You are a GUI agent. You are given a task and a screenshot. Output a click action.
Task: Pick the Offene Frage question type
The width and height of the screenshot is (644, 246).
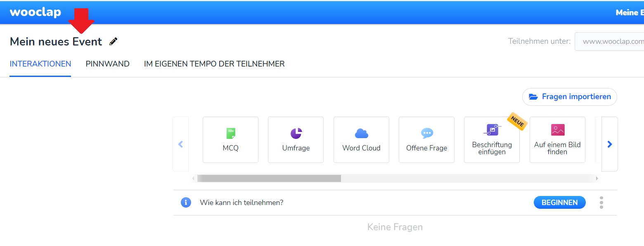[426, 139]
